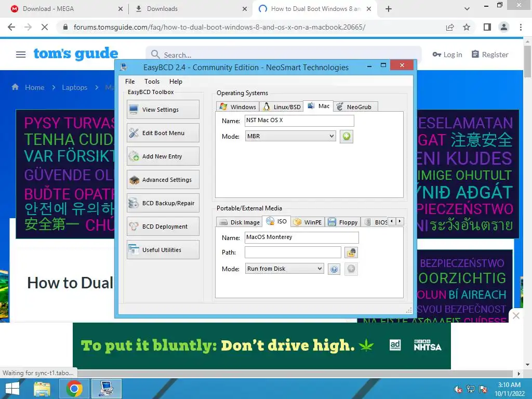Select the ISO media tab

[276, 221]
